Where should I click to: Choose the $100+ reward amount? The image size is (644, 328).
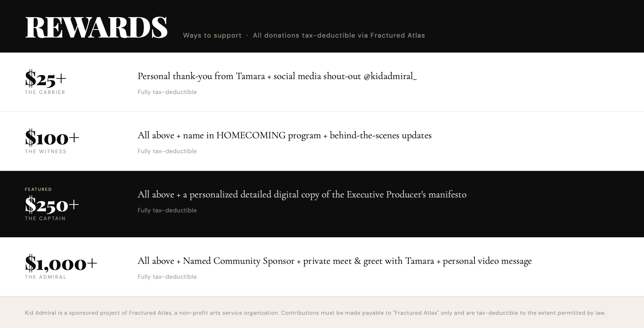[52, 137]
